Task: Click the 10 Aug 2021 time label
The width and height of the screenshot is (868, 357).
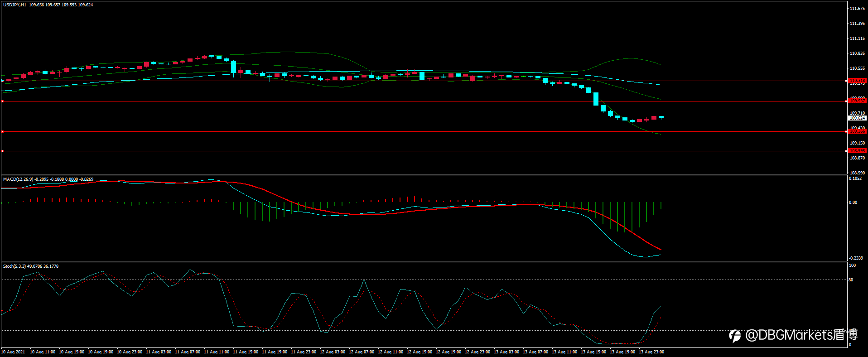Action: [13, 352]
